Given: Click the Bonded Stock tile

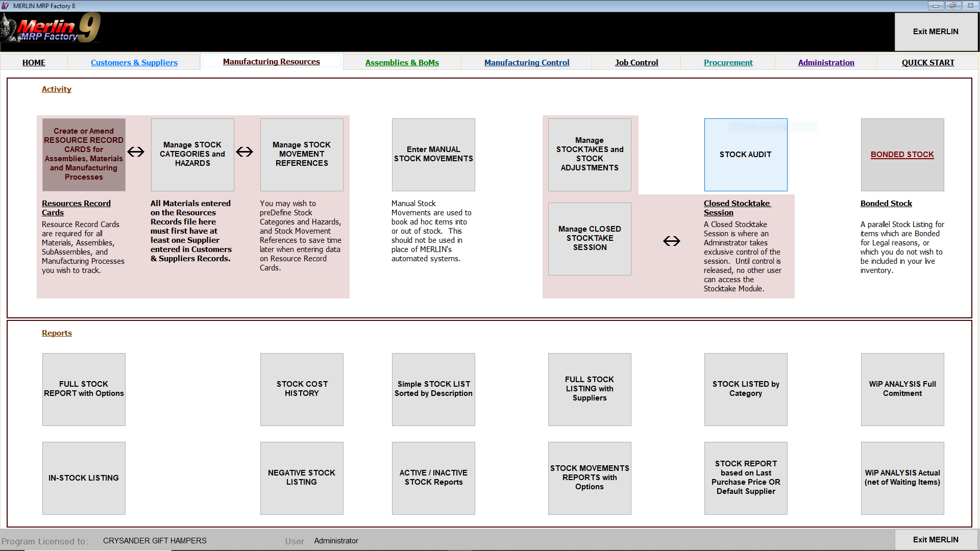Looking at the screenshot, I should tap(902, 154).
